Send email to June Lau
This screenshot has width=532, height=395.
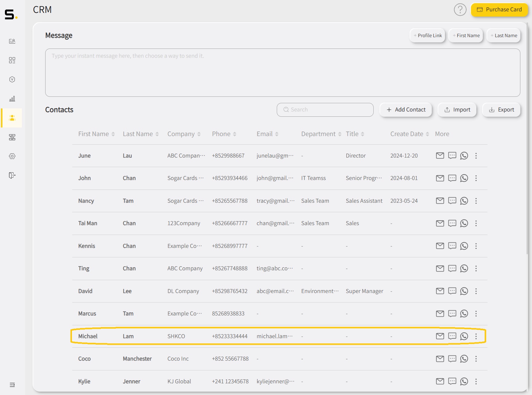440,156
